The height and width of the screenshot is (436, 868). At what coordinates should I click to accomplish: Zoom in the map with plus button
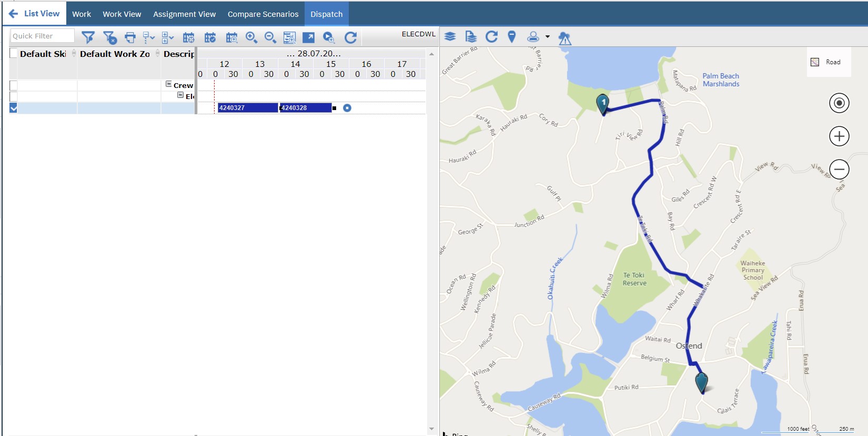tap(839, 136)
